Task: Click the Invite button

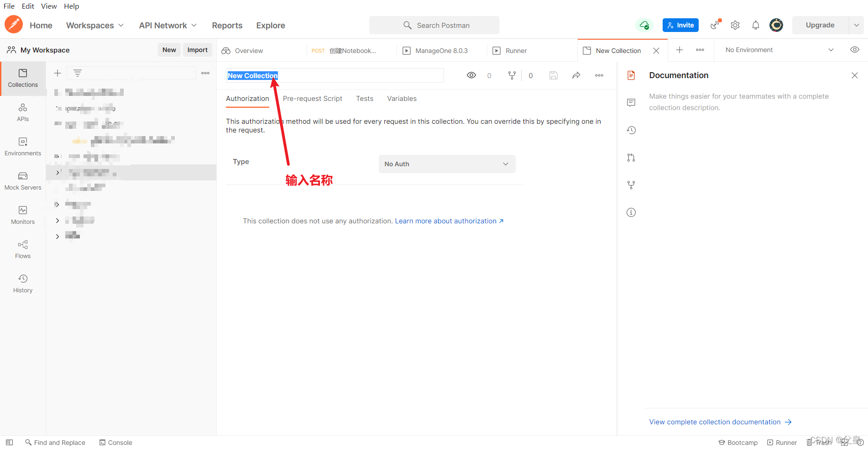Action: tap(680, 25)
